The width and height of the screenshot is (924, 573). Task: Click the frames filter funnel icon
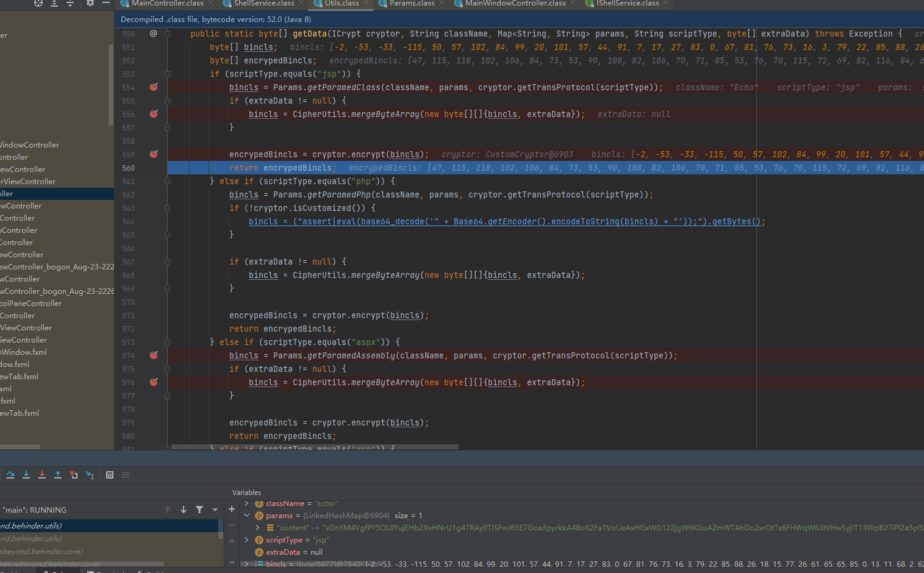tap(199, 510)
